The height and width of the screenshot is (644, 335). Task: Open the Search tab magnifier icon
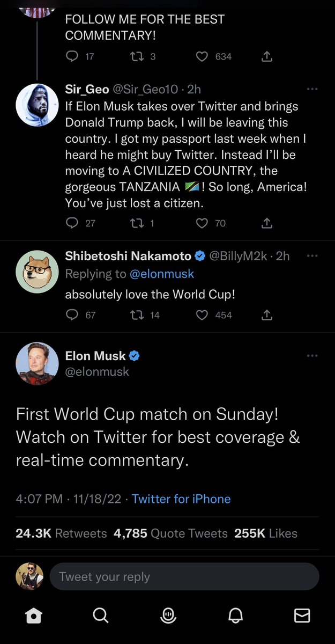click(x=100, y=616)
